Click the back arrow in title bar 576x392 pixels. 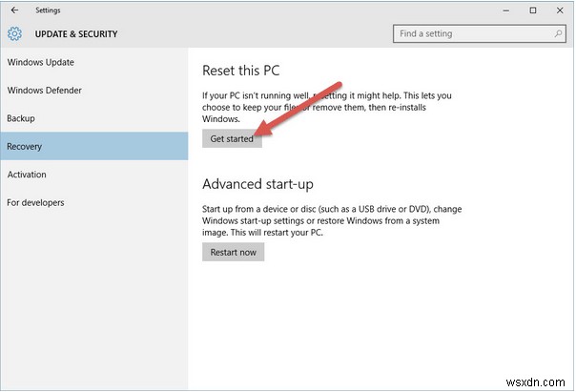(x=14, y=10)
